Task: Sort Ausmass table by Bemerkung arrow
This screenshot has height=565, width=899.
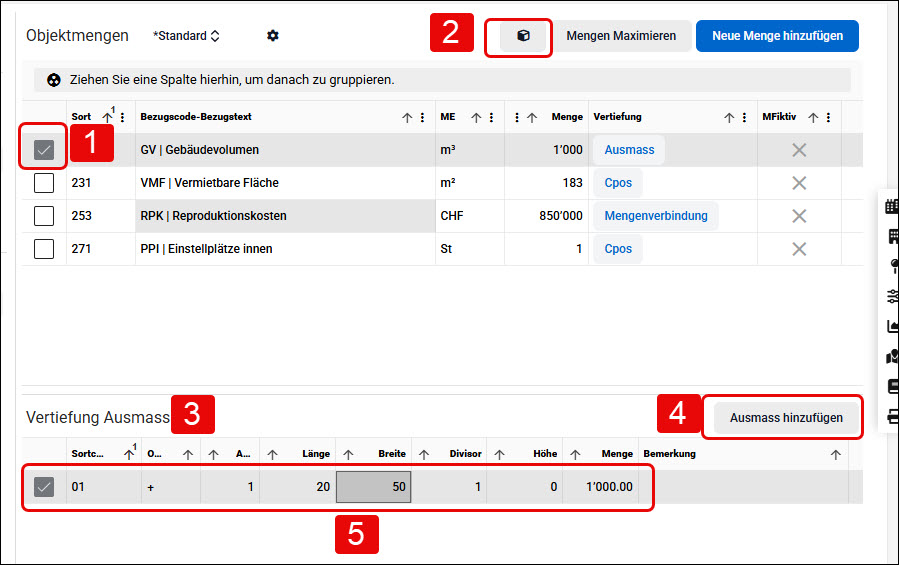Action: click(x=835, y=454)
